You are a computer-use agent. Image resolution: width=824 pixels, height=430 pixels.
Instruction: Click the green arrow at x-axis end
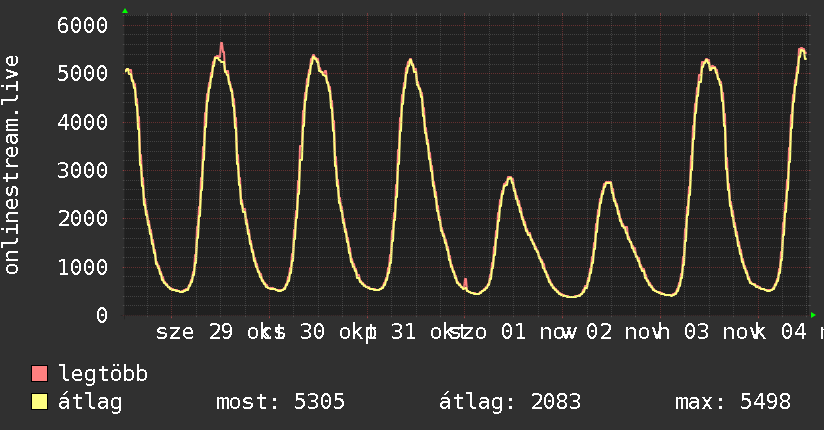click(x=813, y=315)
